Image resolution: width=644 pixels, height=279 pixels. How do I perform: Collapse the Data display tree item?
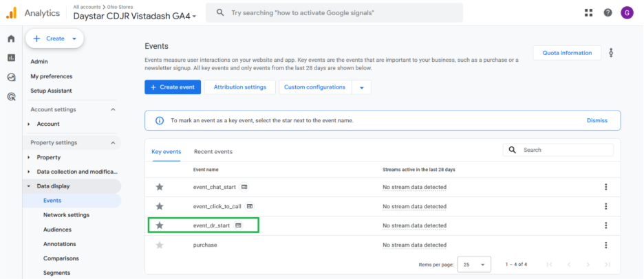tap(29, 186)
